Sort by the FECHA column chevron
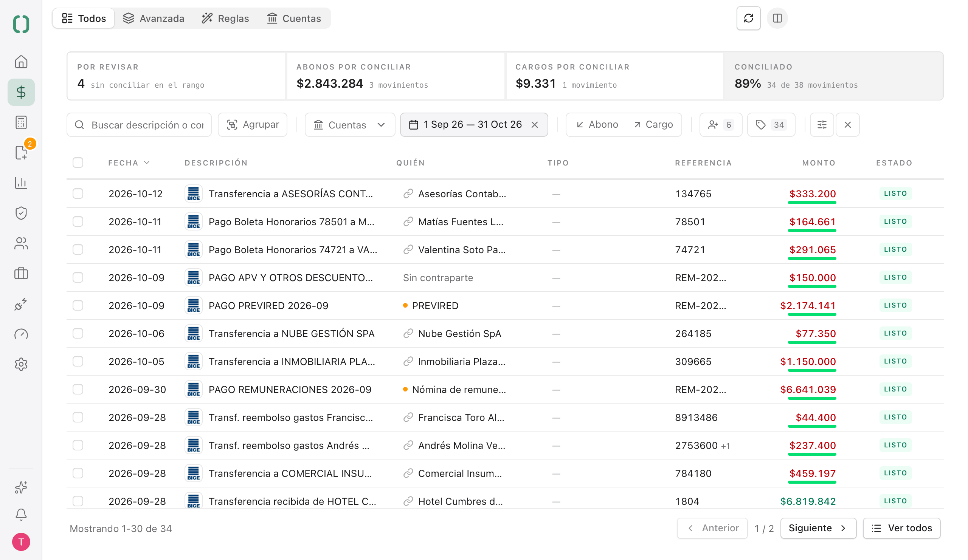Image resolution: width=968 pixels, height=560 pixels. tap(147, 163)
